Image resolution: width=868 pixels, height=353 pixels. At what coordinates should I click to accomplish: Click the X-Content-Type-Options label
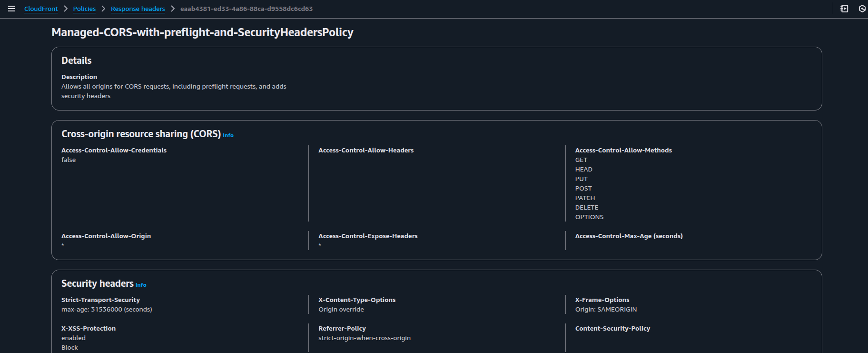click(x=357, y=300)
